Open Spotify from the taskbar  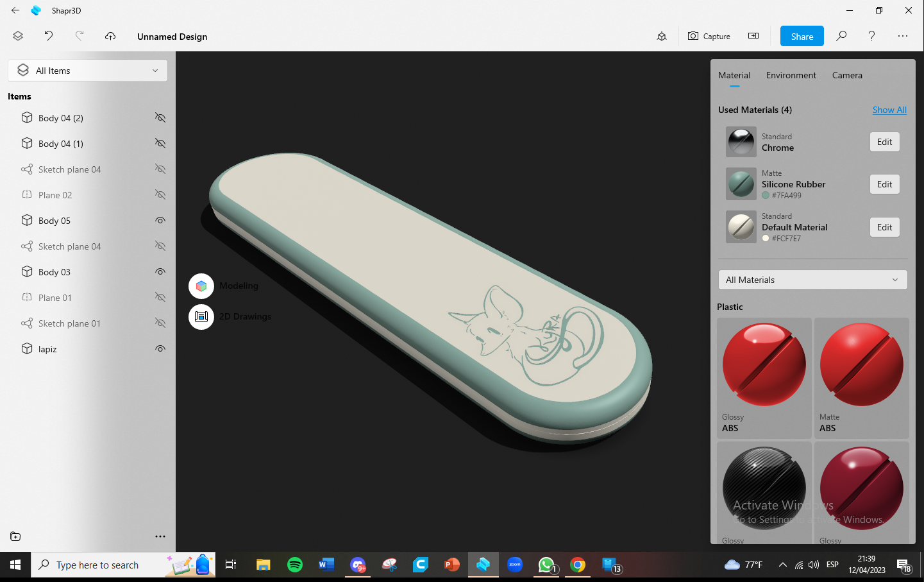(x=295, y=565)
